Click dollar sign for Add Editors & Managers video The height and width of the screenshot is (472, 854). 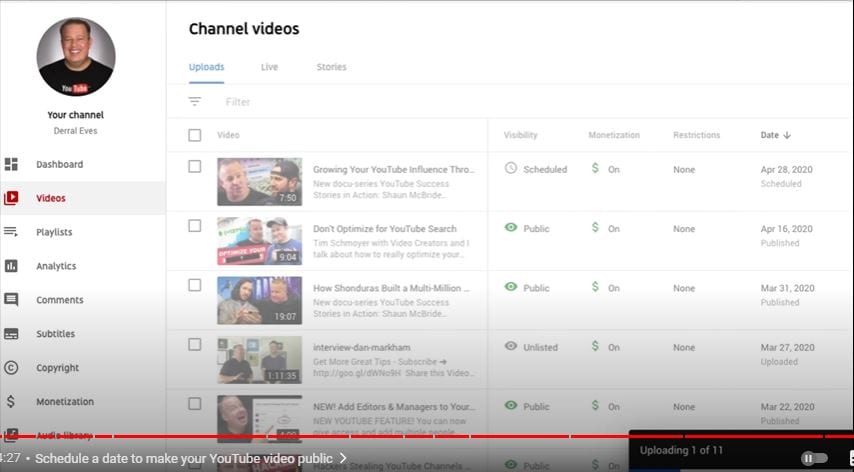(595, 406)
